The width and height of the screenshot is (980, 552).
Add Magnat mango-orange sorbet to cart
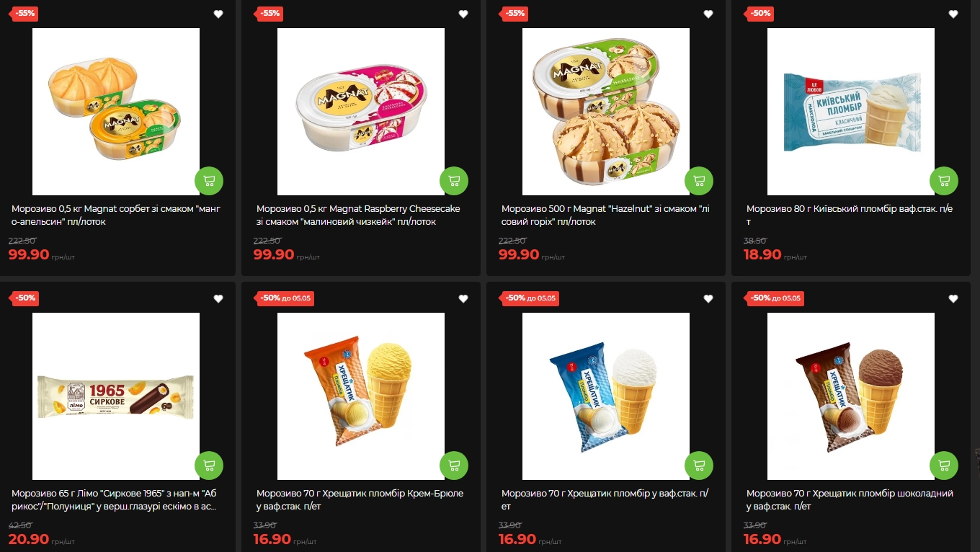(x=209, y=181)
